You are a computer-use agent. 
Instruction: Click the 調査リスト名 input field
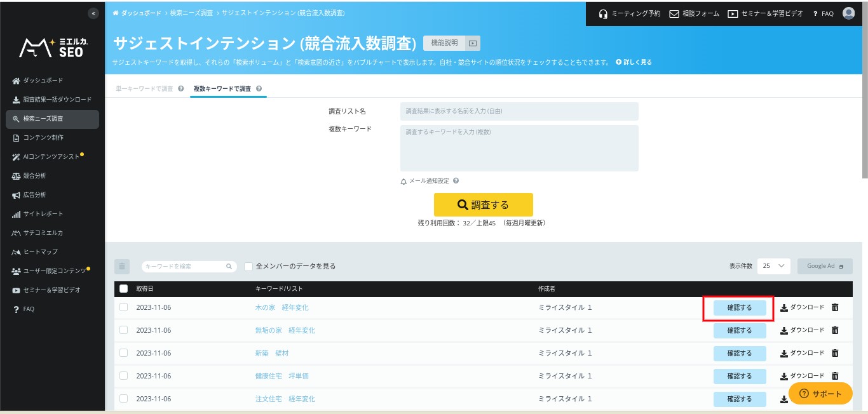(519, 111)
